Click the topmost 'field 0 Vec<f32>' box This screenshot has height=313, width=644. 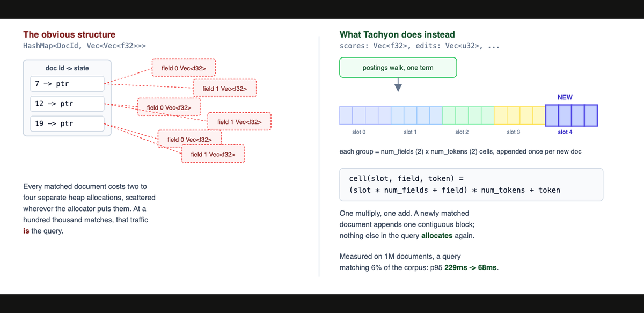184,68
